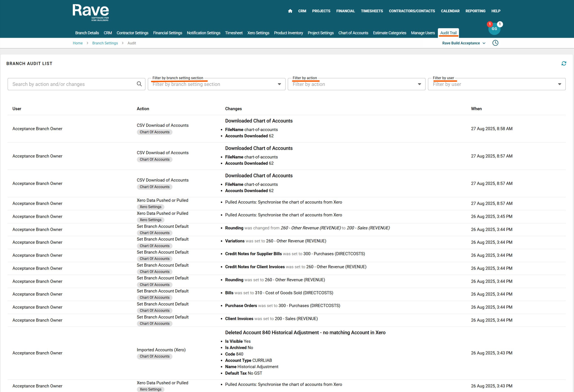
Task: Open the TIMESHEETS menu
Action: (372, 11)
